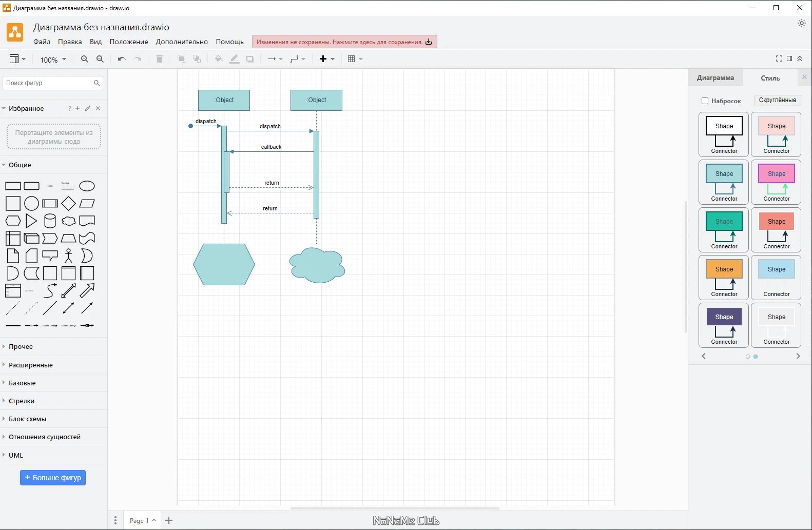Switch to the Стиль tab
This screenshot has width=812, height=530.
pos(770,77)
